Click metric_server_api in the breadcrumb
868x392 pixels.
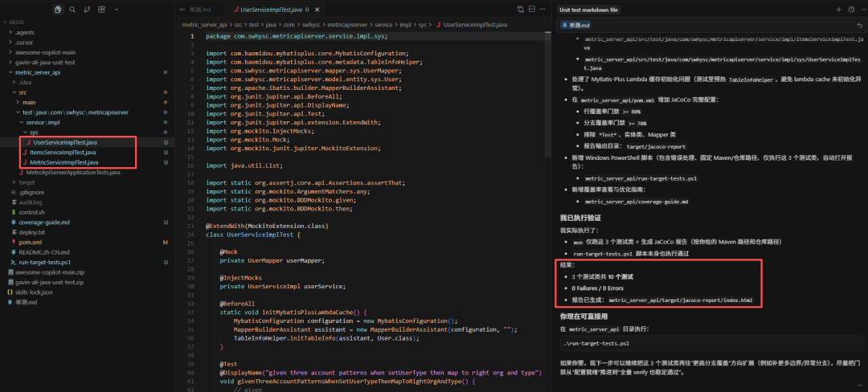coord(204,25)
